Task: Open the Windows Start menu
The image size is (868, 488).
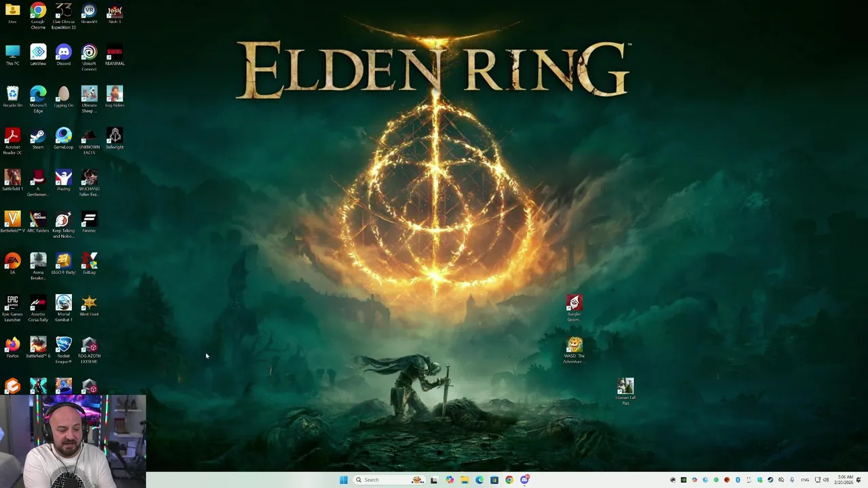Action: [344, 480]
